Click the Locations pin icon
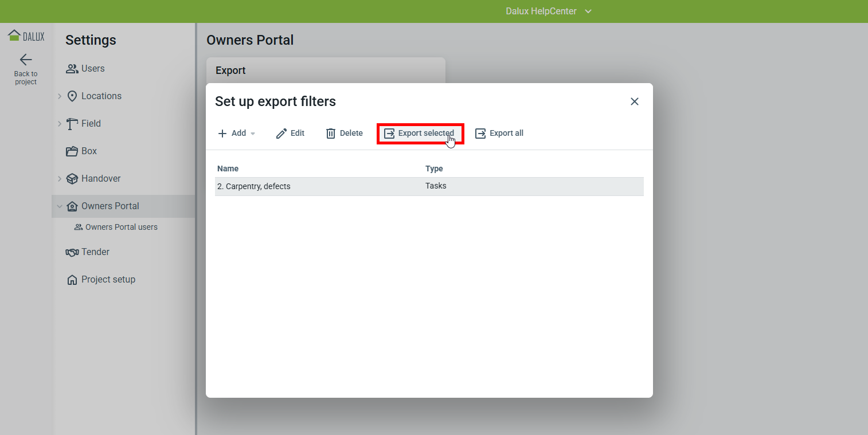Image resolution: width=868 pixels, height=435 pixels. (72, 96)
